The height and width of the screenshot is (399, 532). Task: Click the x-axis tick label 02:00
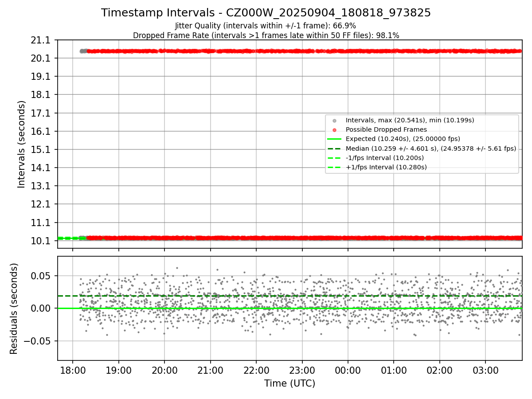coord(440,370)
